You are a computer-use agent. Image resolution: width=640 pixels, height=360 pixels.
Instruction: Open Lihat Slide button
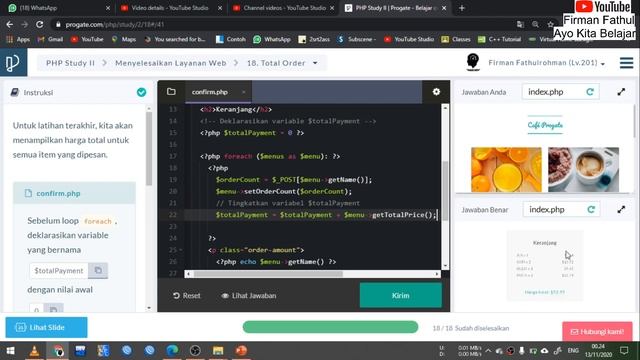(x=46, y=327)
